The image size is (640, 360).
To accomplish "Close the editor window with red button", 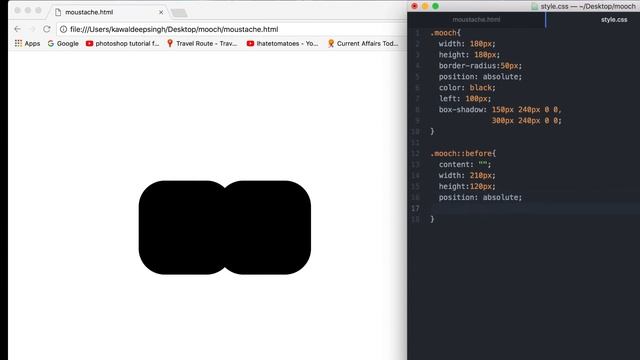I will tap(415, 6).
